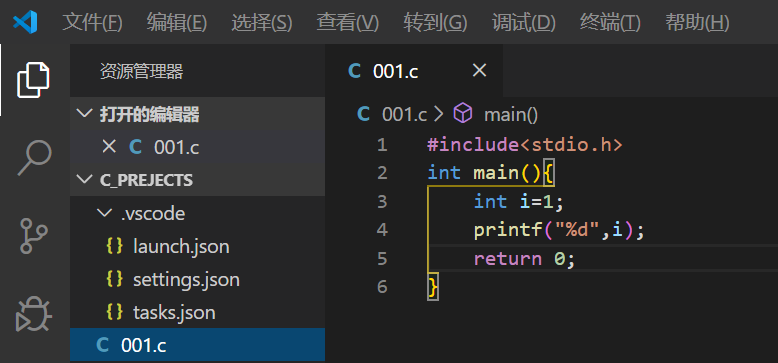Open the 选择(S) menu
The image size is (778, 363).
point(261,23)
